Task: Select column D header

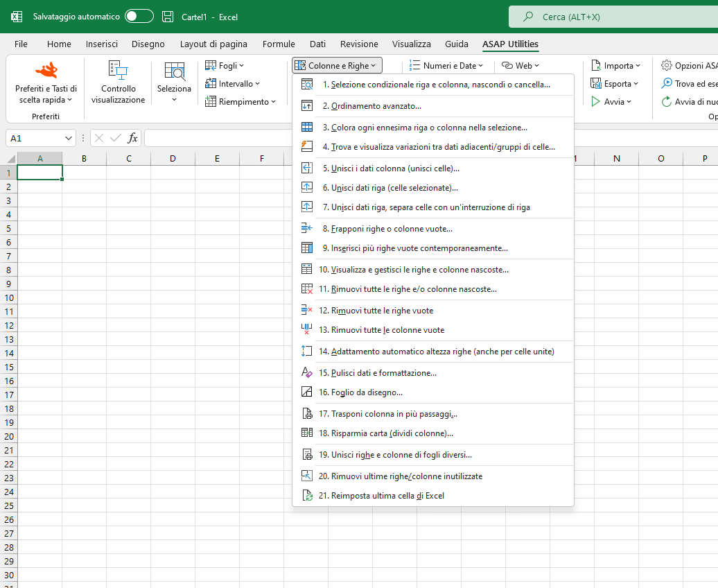Action: (x=173, y=159)
